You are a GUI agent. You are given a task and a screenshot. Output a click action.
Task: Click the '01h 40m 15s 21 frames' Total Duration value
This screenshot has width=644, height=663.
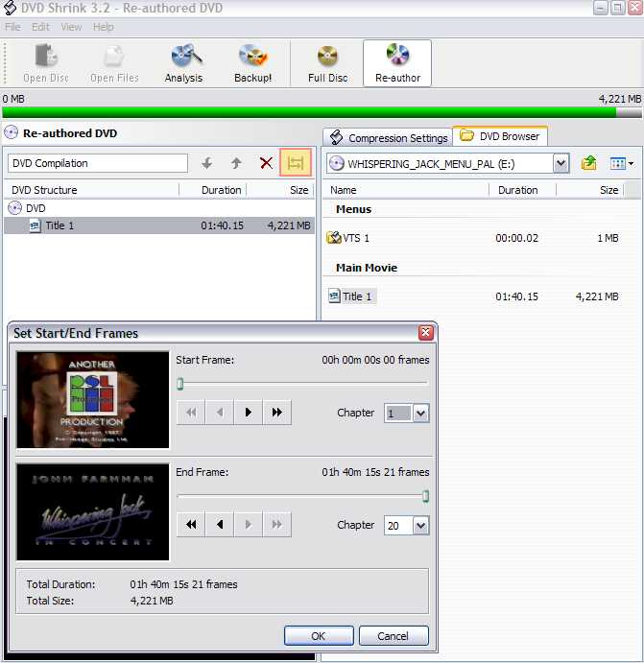183,584
